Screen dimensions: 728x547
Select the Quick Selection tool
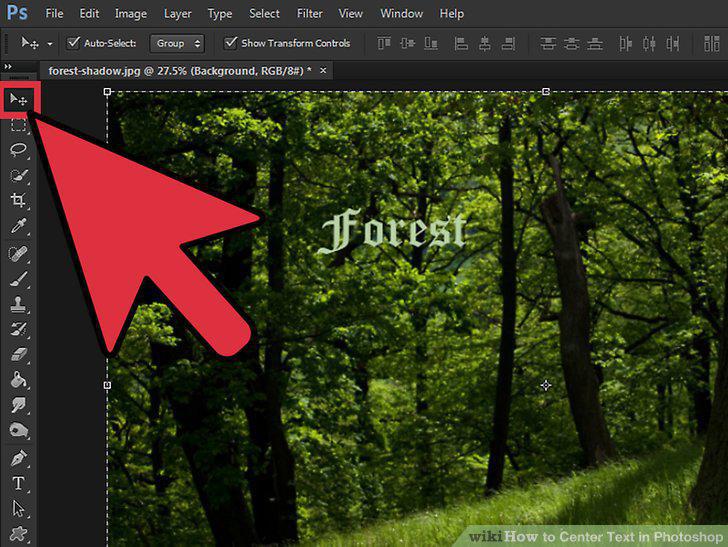pyautogui.click(x=19, y=175)
